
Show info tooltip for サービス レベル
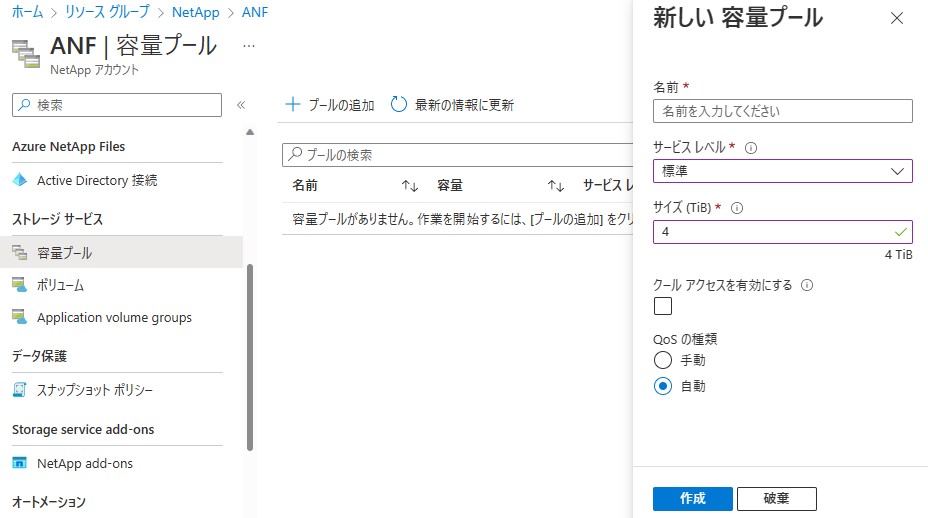click(x=750, y=148)
